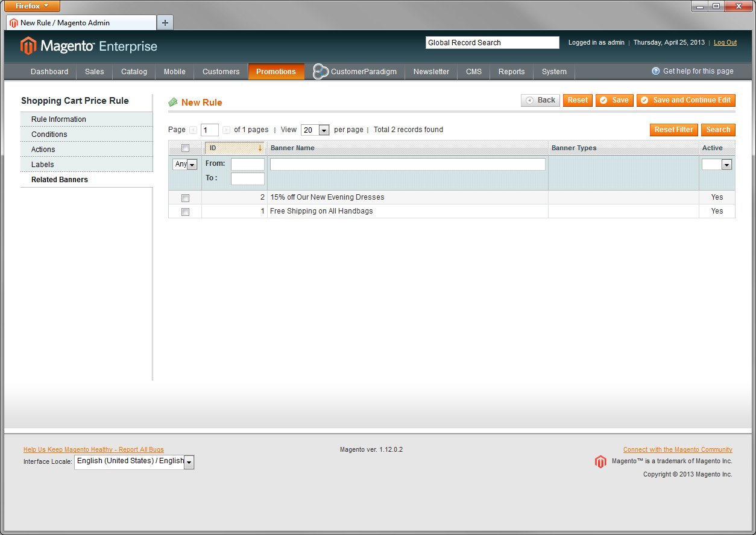This screenshot has height=535, width=756.
Task: Open the CMS menu
Action: (474, 71)
